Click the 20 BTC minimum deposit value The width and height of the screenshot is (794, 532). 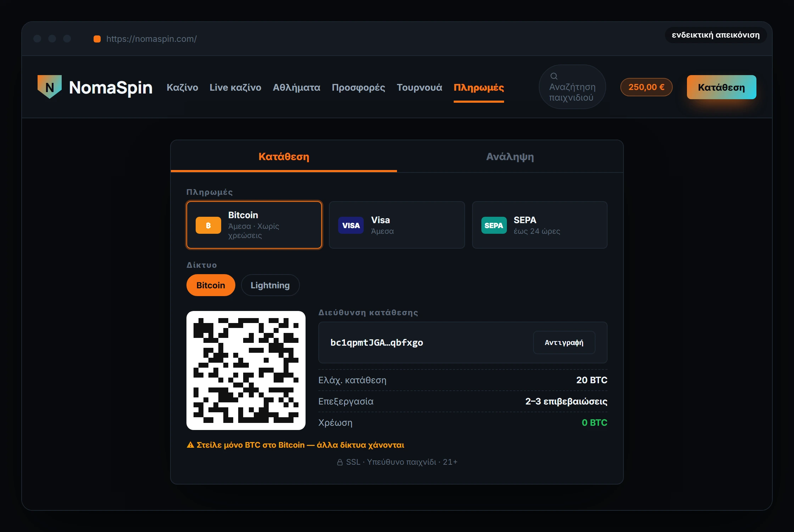pos(592,380)
